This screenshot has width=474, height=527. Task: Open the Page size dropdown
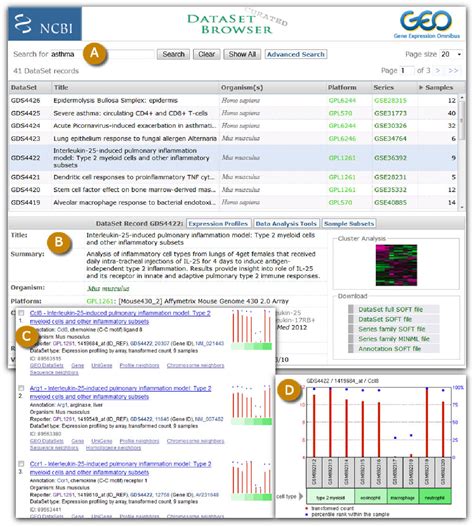[x=451, y=54]
